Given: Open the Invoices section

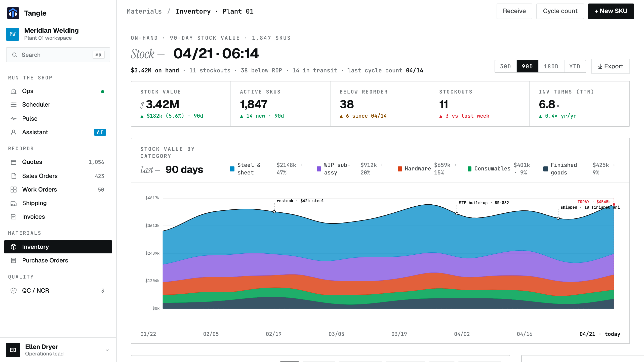Looking at the screenshot, I should (x=58, y=217).
